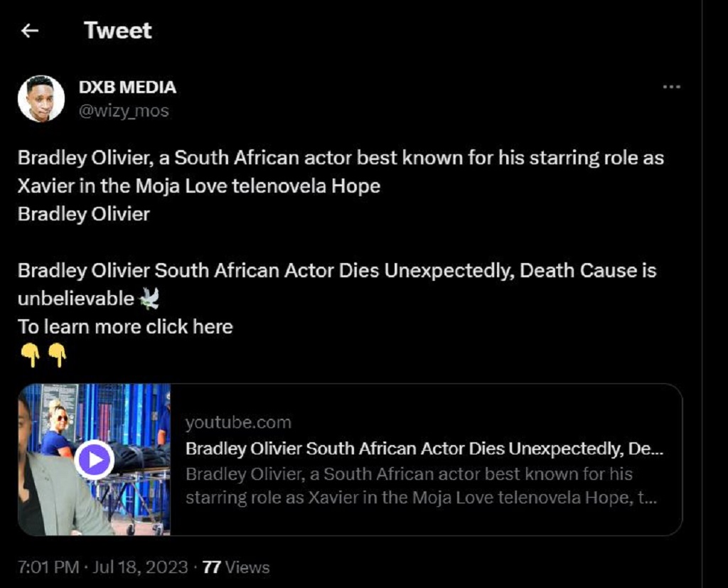Viewport: 728px width, 588px height.
Task: View the 77 Views count
Action: pos(236,567)
